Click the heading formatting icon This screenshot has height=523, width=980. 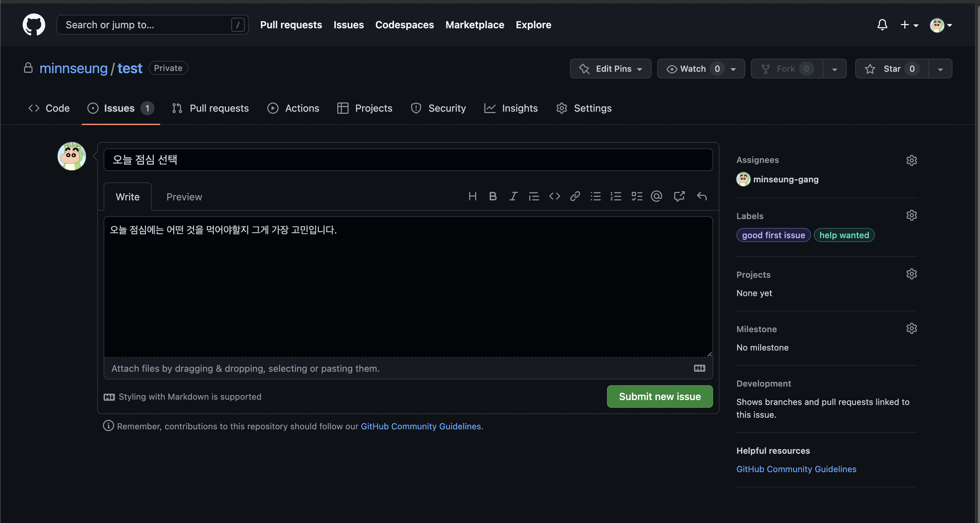pos(472,196)
